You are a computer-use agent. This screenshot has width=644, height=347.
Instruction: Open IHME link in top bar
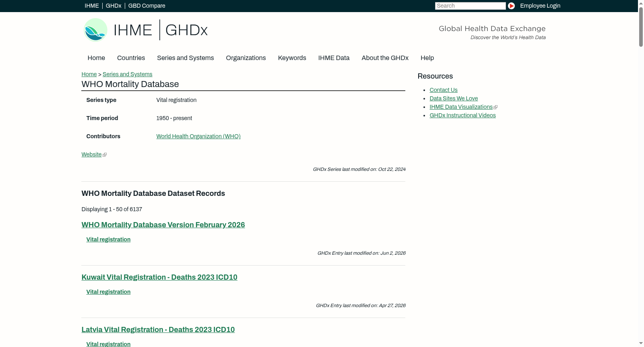(92, 6)
